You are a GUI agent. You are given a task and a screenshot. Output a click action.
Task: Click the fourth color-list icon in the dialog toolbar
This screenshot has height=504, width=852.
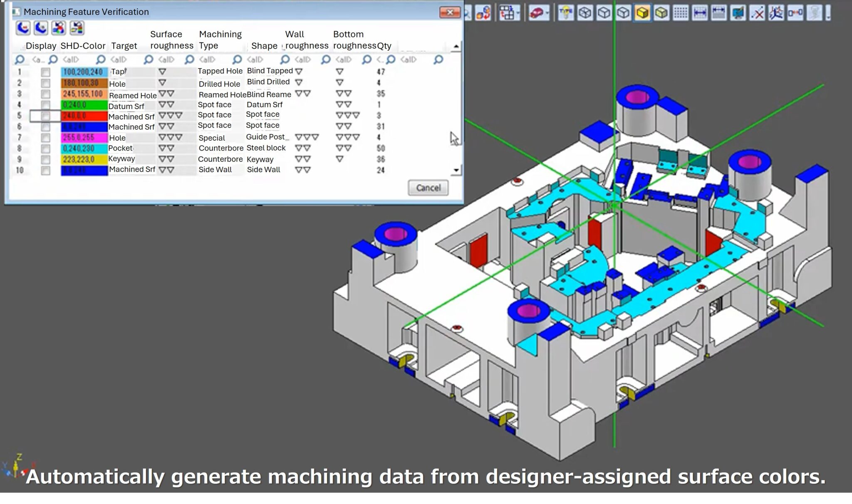coord(77,28)
